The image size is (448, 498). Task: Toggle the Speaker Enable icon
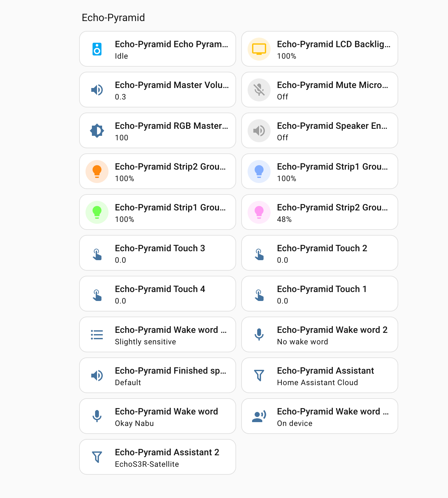pos(259,131)
